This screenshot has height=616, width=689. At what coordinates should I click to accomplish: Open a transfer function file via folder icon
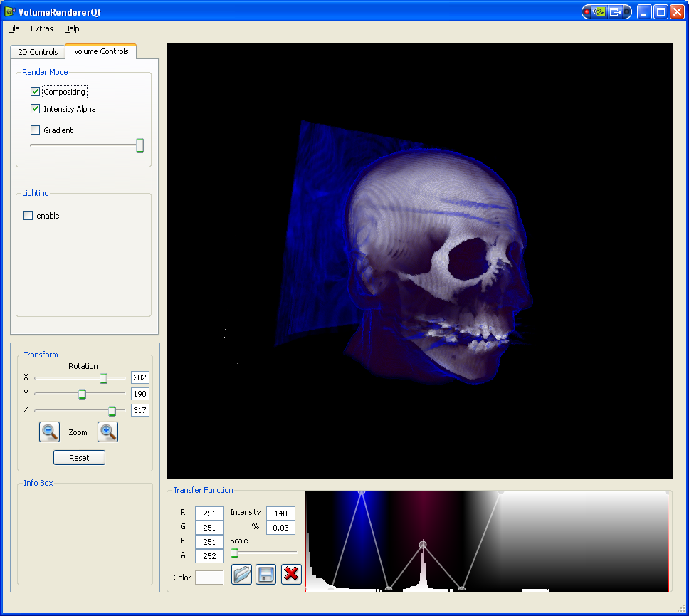[x=242, y=574]
